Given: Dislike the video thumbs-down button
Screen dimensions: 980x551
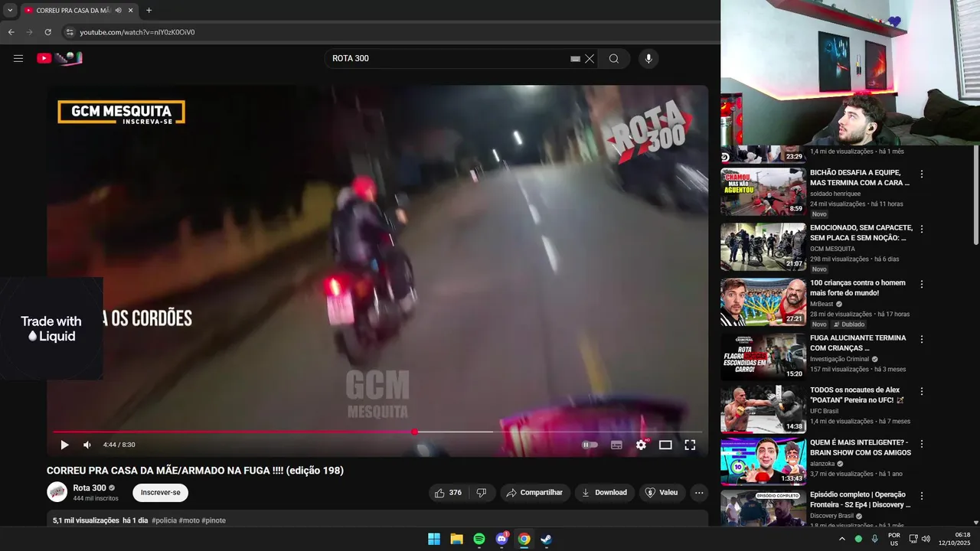Looking at the screenshot, I should pos(482,493).
